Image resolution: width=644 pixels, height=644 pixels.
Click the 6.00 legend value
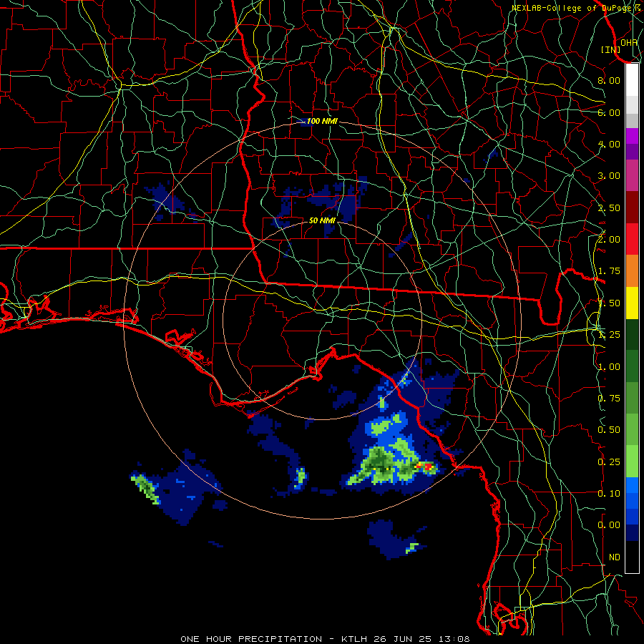(x=609, y=112)
